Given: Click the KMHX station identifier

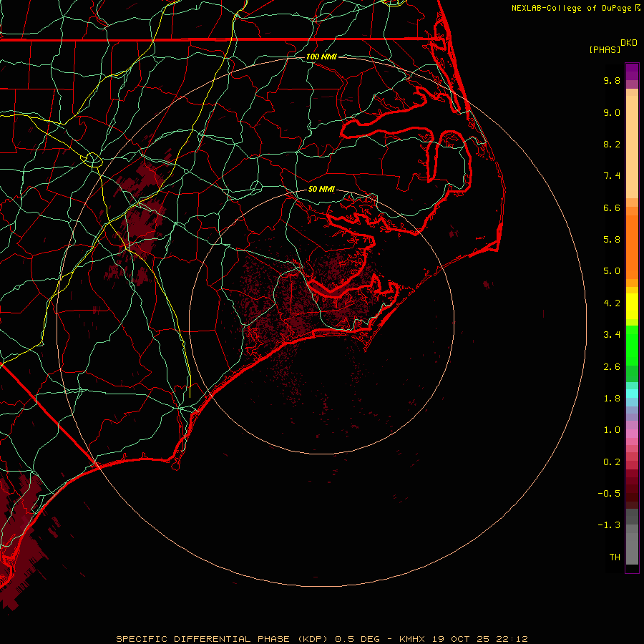Looking at the screenshot, I should click(x=412, y=639).
